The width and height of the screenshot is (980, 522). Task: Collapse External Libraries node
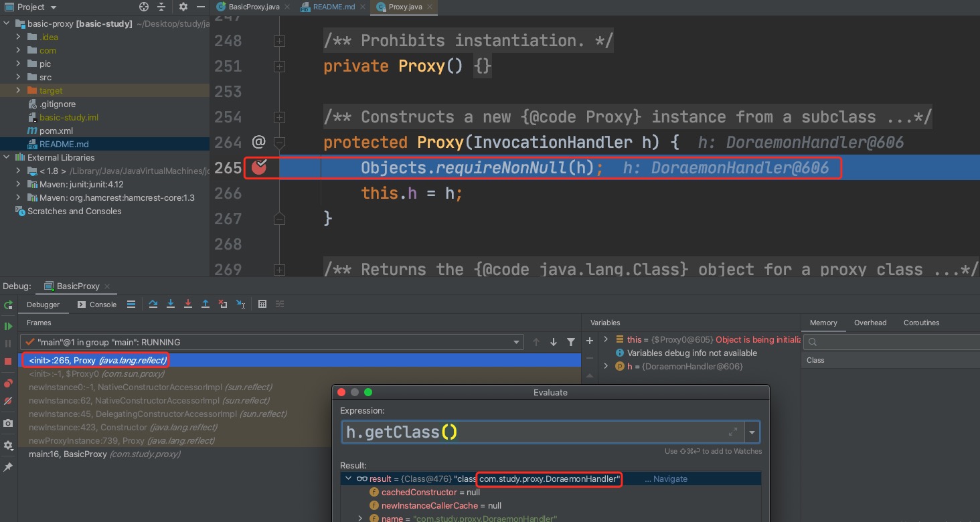[x=7, y=157]
